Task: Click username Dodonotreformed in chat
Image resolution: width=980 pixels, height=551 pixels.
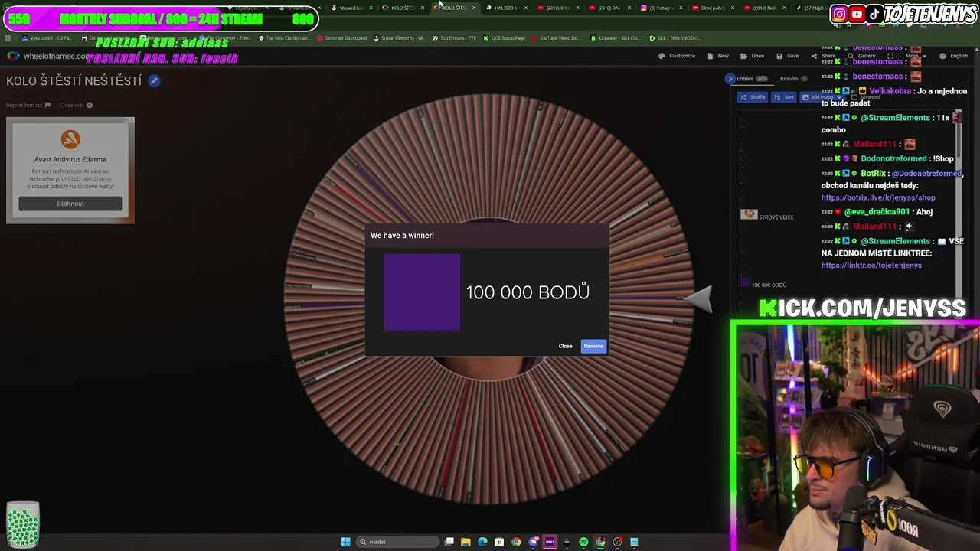Action: (893, 158)
